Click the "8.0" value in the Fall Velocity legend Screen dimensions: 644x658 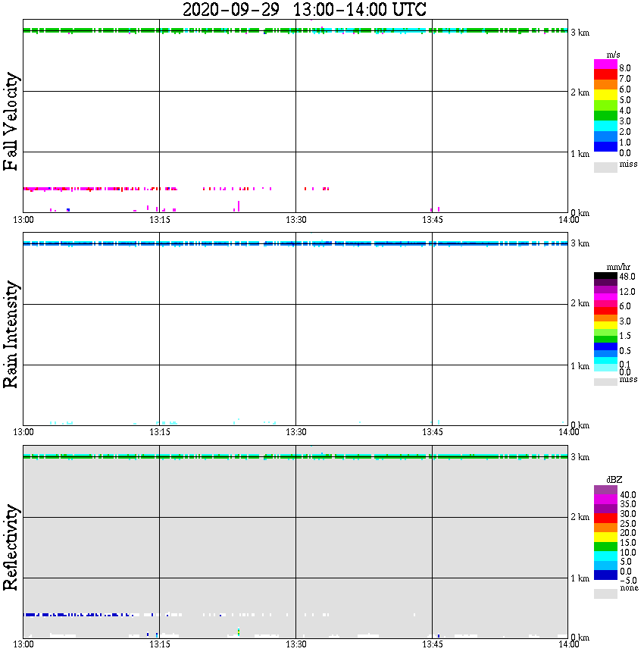point(625,68)
